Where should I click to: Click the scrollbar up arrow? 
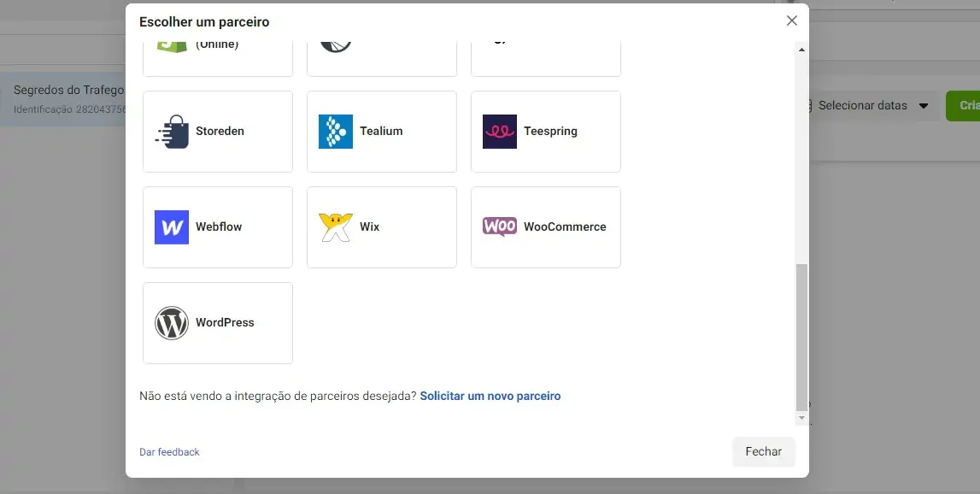coord(802,50)
